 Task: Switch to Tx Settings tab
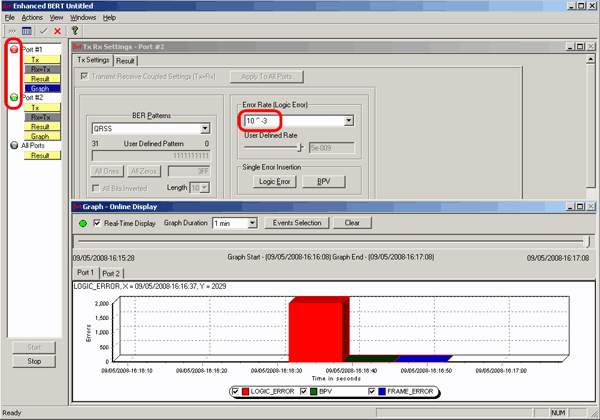(93, 60)
